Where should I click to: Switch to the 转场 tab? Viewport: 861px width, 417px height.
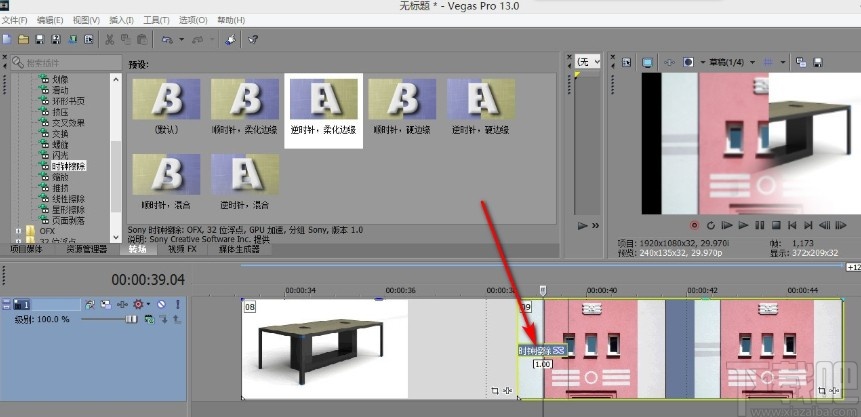tap(138, 249)
